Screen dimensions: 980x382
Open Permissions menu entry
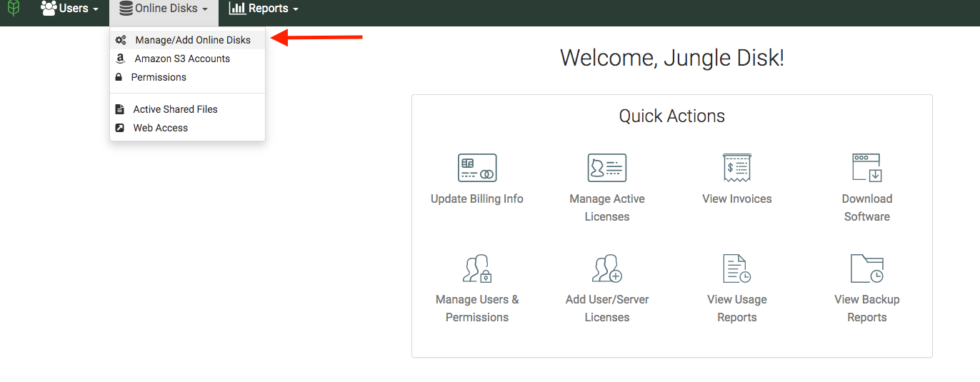pos(187,77)
